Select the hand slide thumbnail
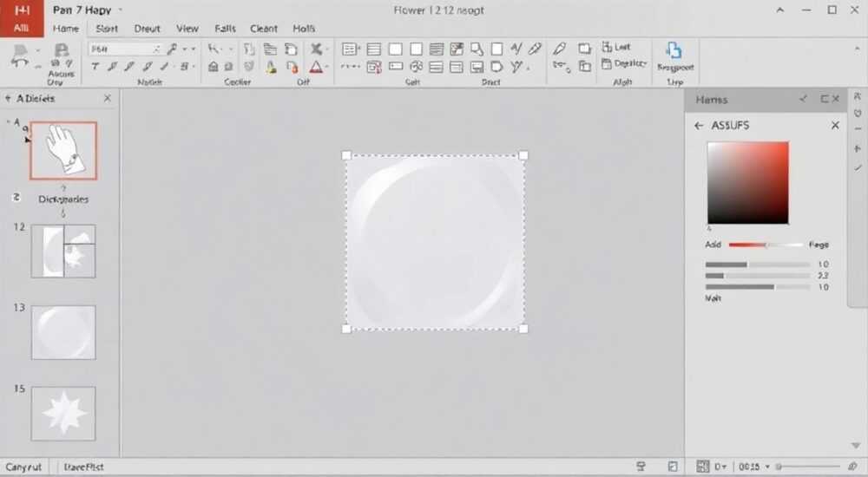The height and width of the screenshot is (477, 868). click(x=63, y=151)
